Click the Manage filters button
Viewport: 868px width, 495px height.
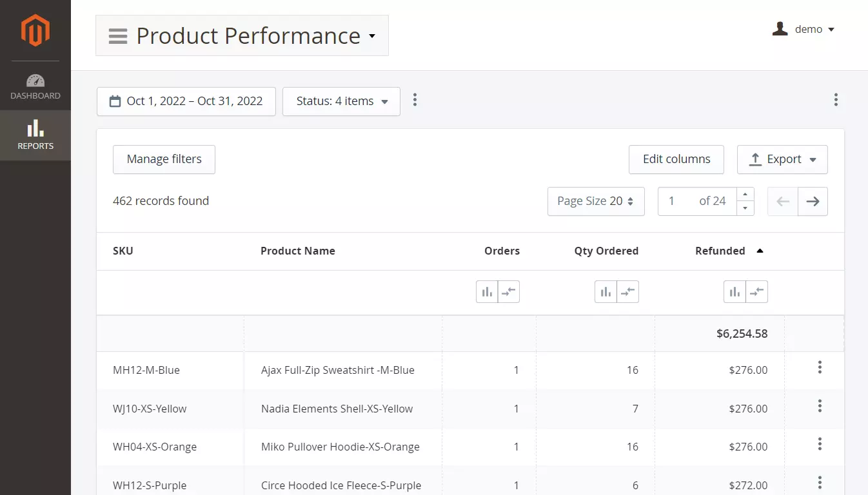click(164, 159)
